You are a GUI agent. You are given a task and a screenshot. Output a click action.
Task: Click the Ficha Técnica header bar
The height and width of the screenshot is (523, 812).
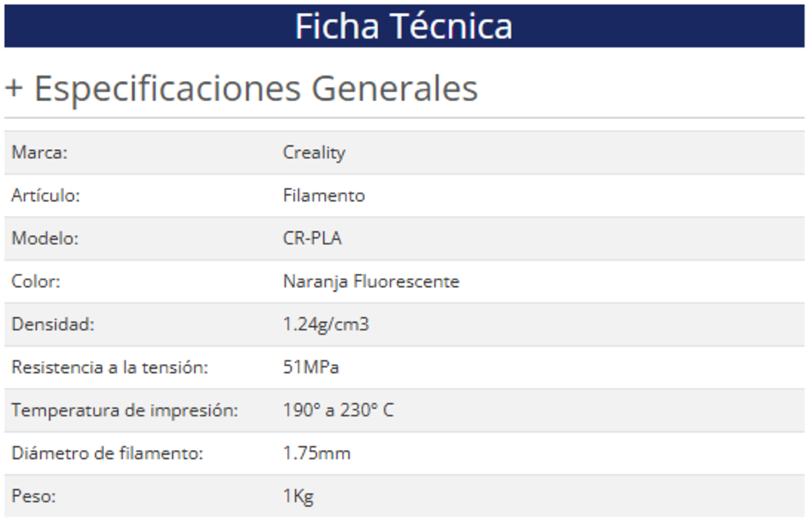pyautogui.click(x=404, y=26)
